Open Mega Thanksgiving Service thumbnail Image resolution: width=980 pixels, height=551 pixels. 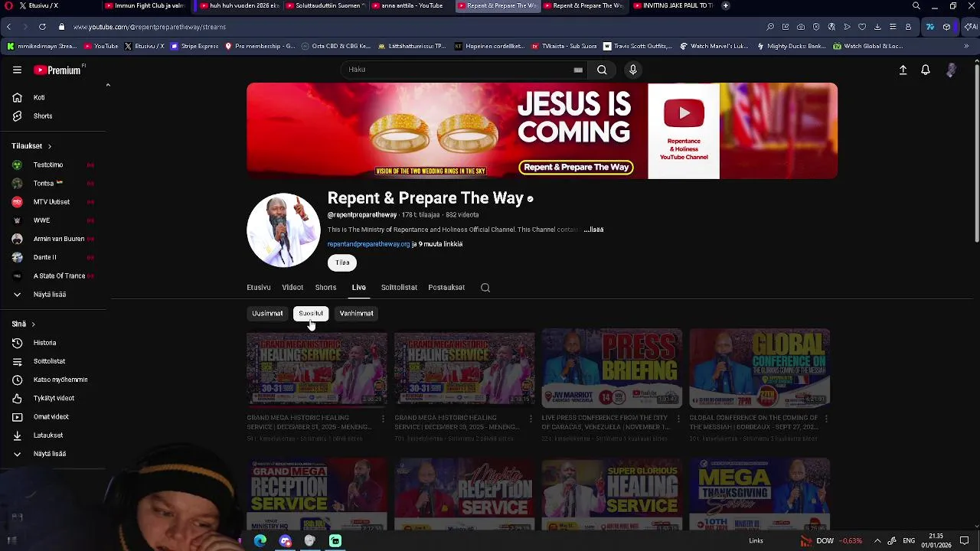pyautogui.click(x=759, y=494)
